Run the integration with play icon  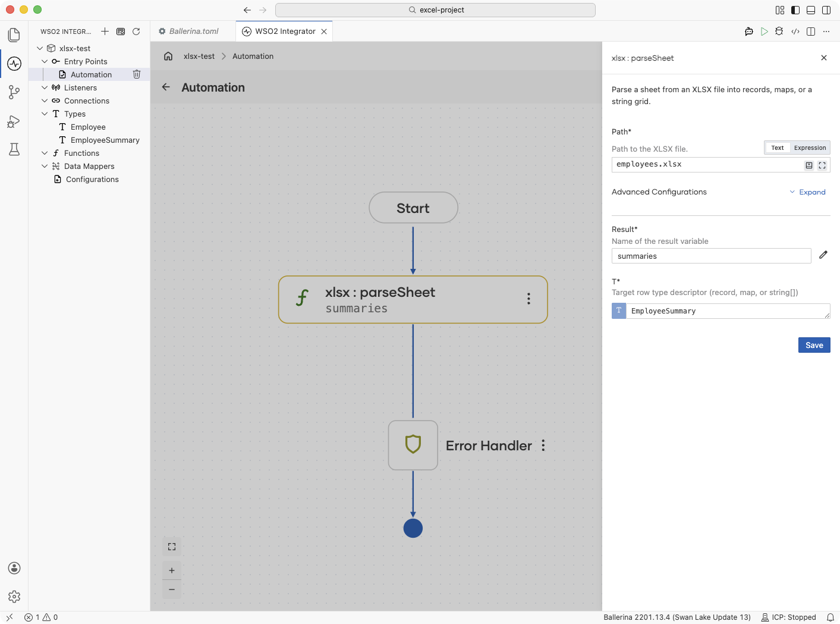pyautogui.click(x=765, y=32)
